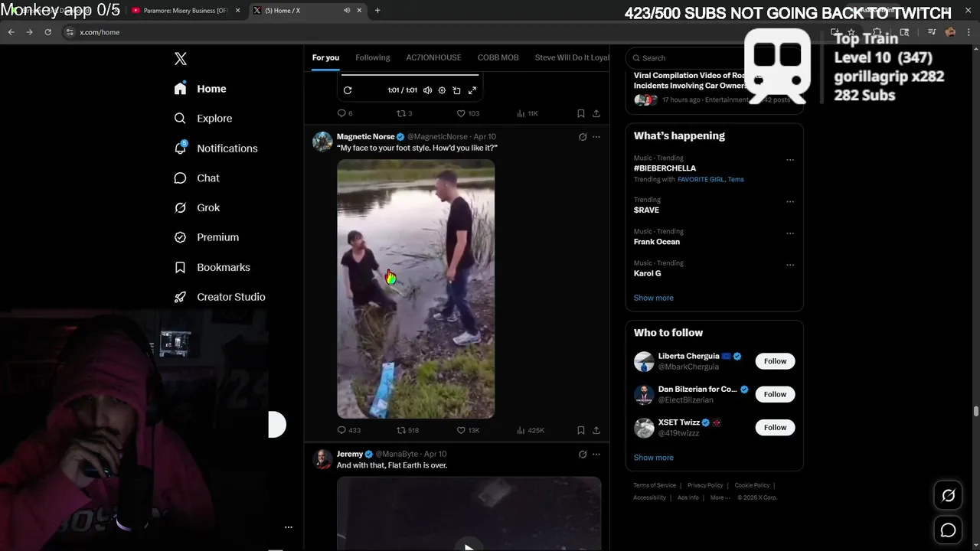Expand the top video to fullscreen
The height and width of the screenshot is (551, 980).
tap(472, 90)
